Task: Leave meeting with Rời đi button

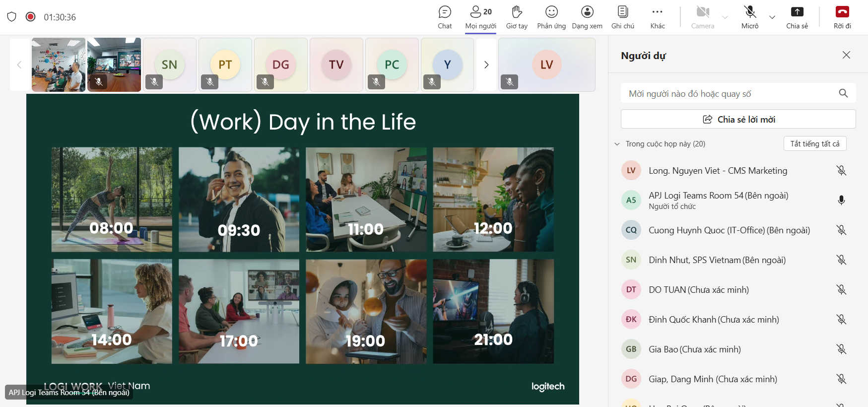Action: coord(842,17)
